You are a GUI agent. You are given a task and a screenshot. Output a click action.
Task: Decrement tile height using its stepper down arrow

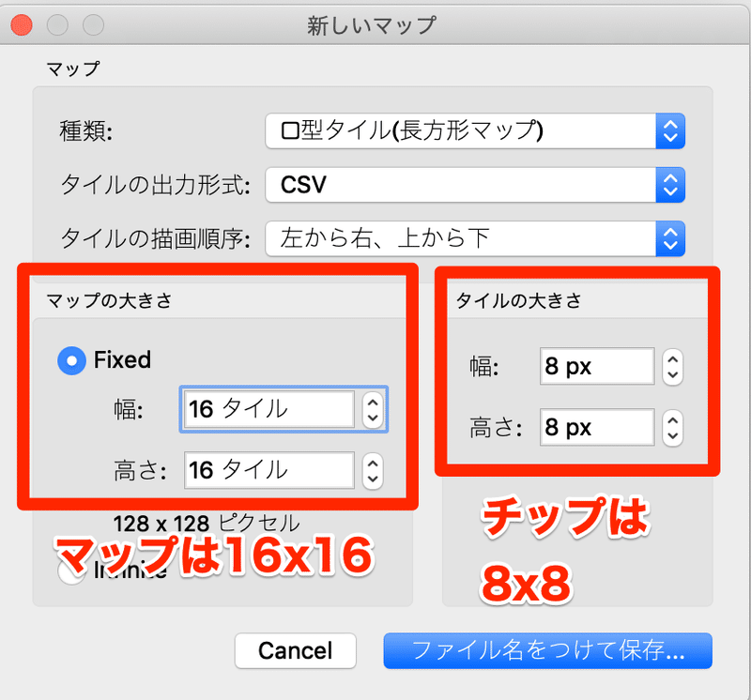[x=673, y=434]
